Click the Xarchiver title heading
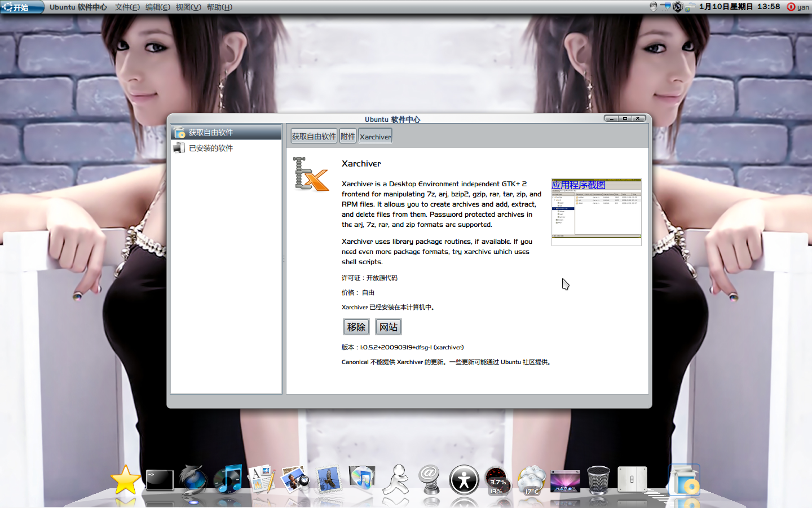 [361, 164]
